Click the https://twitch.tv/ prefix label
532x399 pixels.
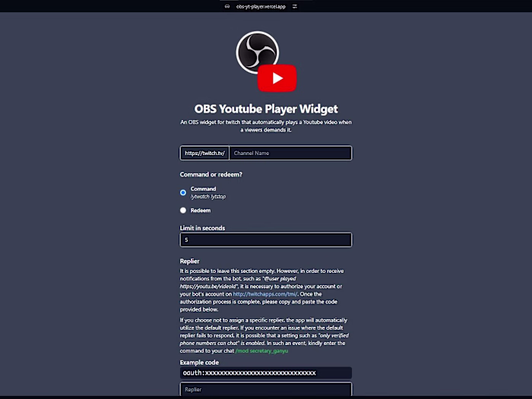[x=205, y=153]
